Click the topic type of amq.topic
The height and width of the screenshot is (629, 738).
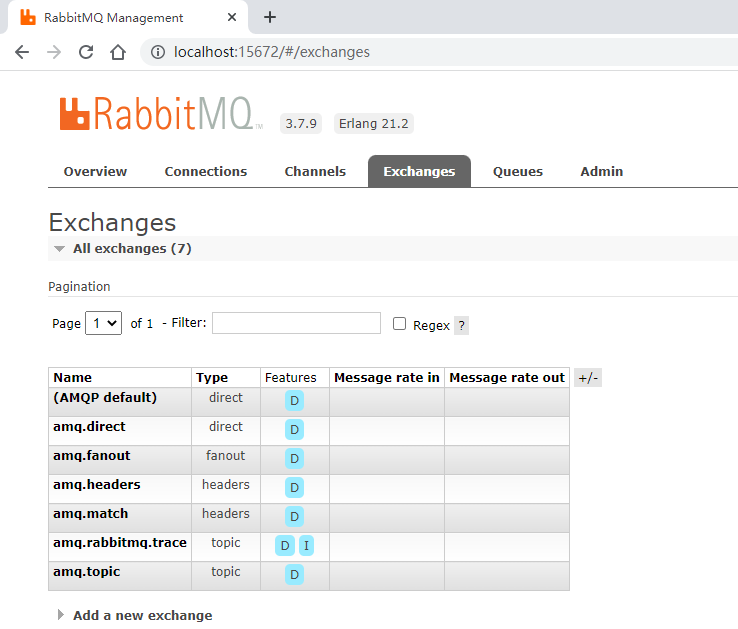click(x=225, y=572)
